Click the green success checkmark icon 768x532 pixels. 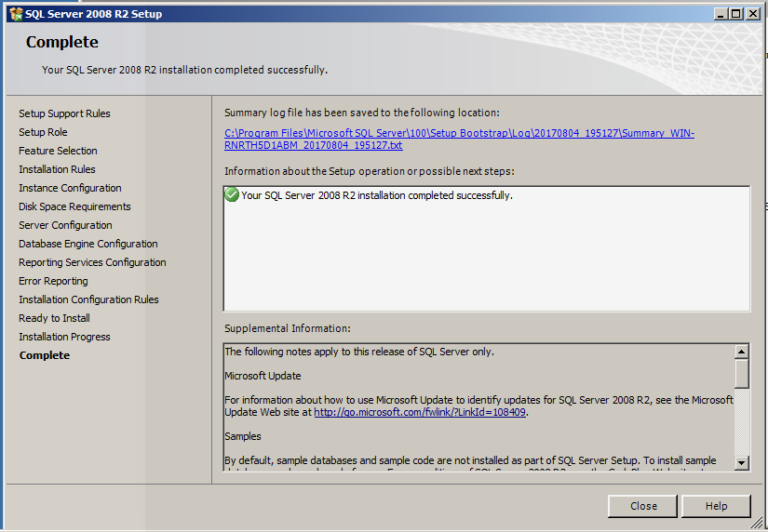232,194
